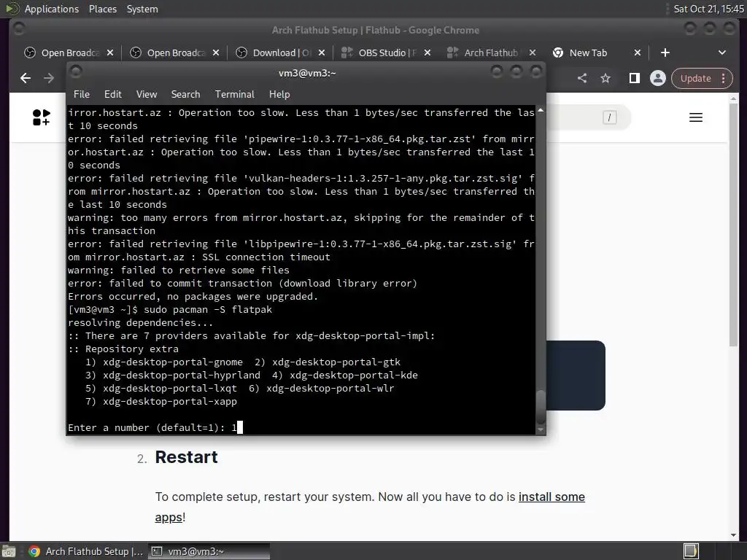The image size is (747, 560).
Task: Click terminal scrollbar down arrow
Action: (x=541, y=429)
